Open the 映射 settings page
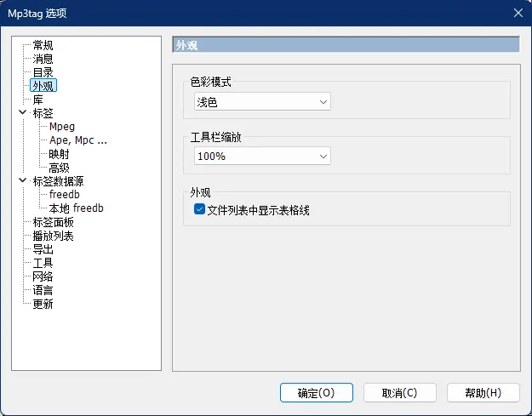 (59, 154)
